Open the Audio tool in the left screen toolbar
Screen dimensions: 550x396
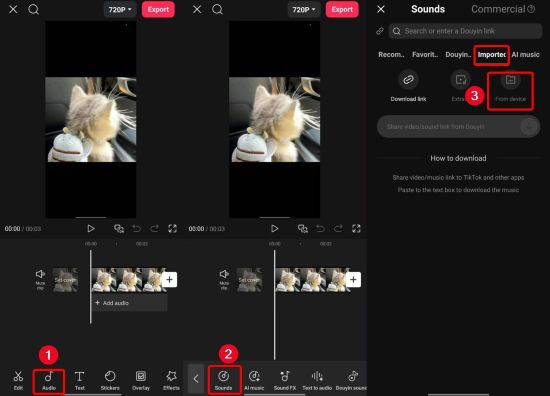49,381
